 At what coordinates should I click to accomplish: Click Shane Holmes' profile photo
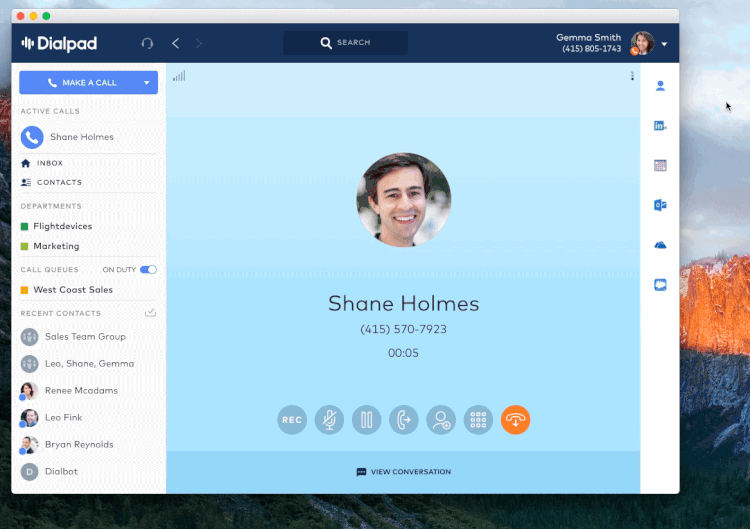pos(404,200)
